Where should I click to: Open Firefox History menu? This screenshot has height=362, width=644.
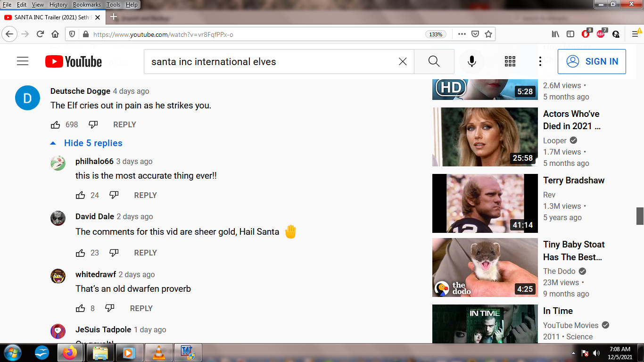coord(58,5)
